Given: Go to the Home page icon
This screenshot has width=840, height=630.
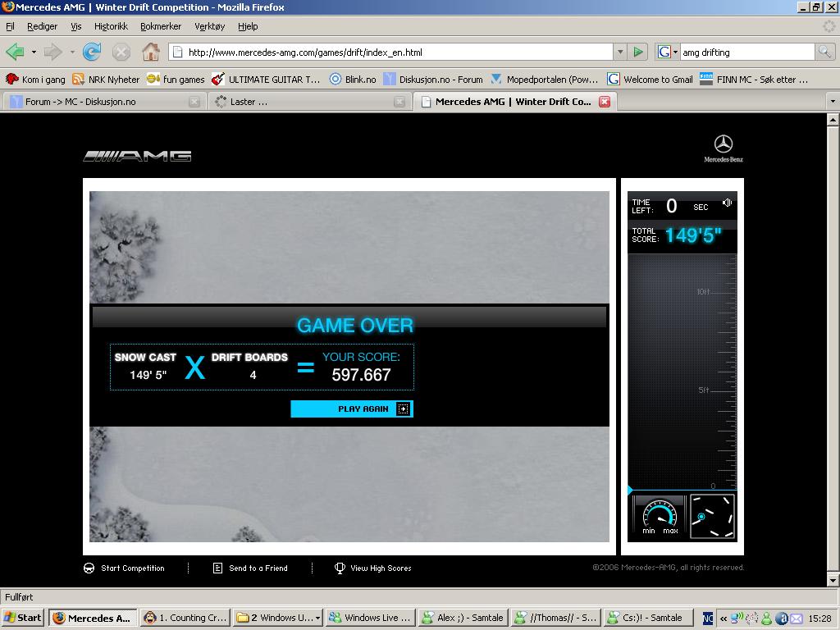Looking at the screenshot, I should click(151, 52).
